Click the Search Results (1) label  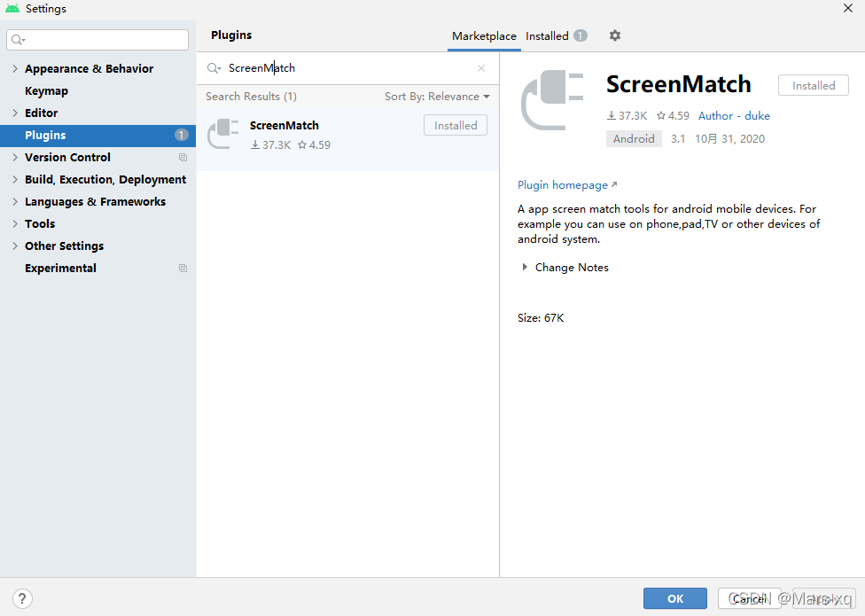pos(251,97)
